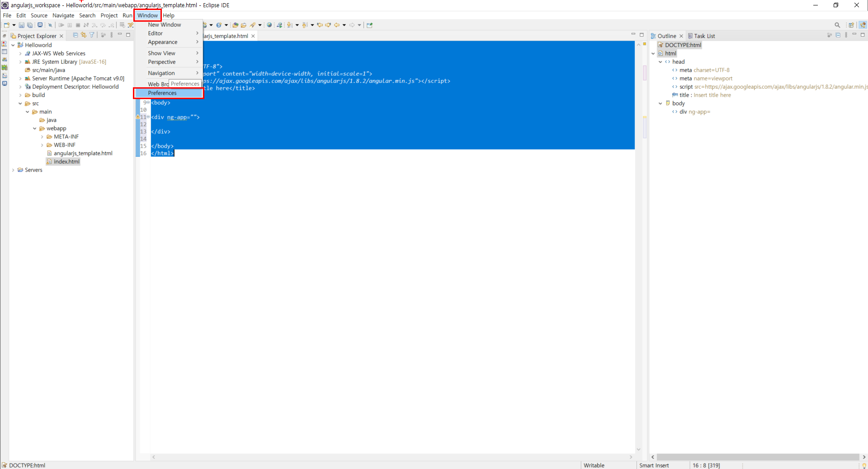
Task: Maximize the editor area
Action: pyautogui.click(x=642, y=35)
